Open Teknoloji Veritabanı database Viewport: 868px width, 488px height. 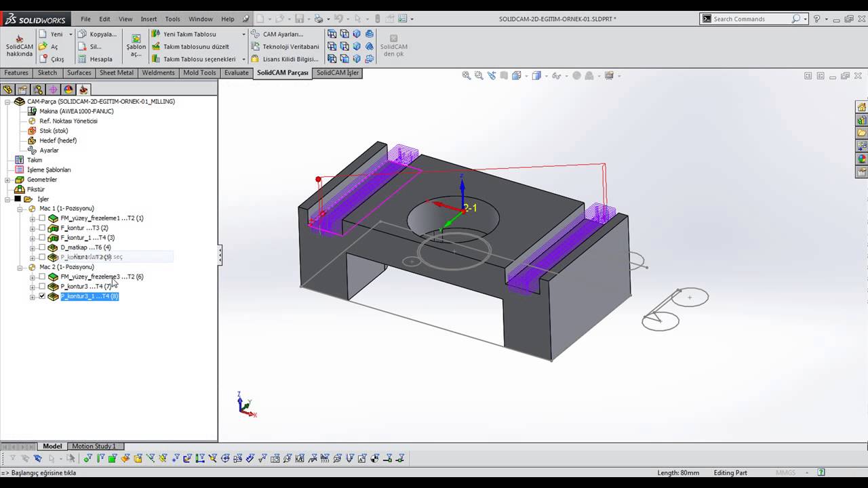click(285, 47)
